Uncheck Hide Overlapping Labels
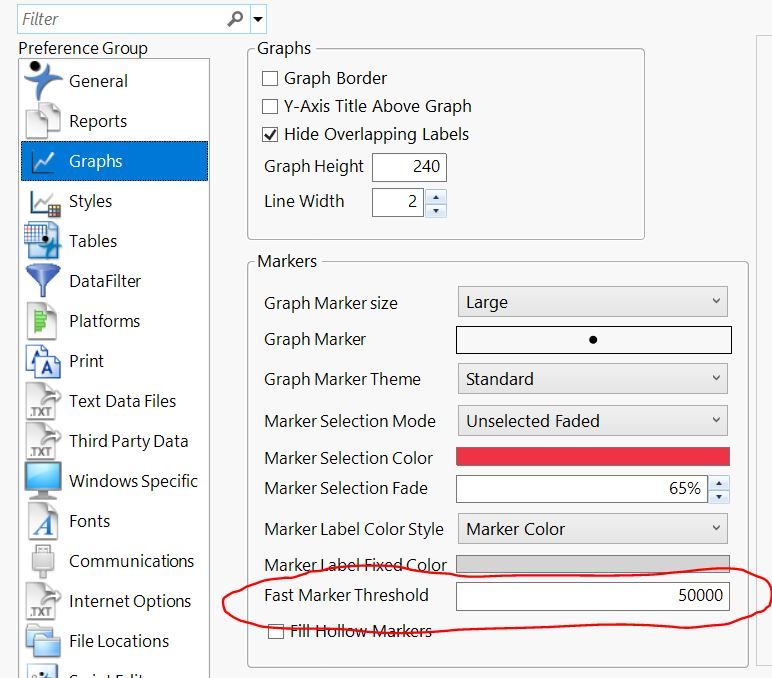The image size is (772, 678). tap(270, 134)
